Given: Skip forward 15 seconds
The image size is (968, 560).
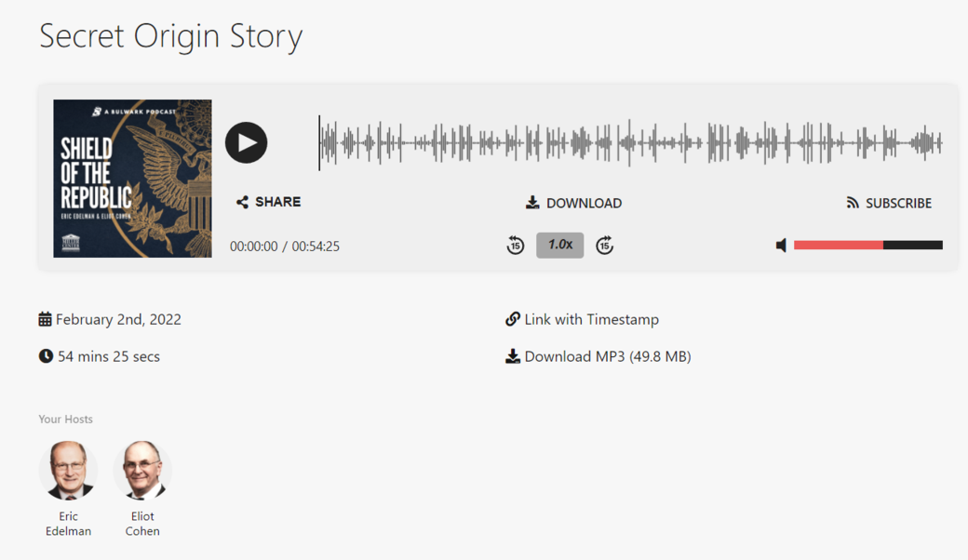Looking at the screenshot, I should point(604,246).
